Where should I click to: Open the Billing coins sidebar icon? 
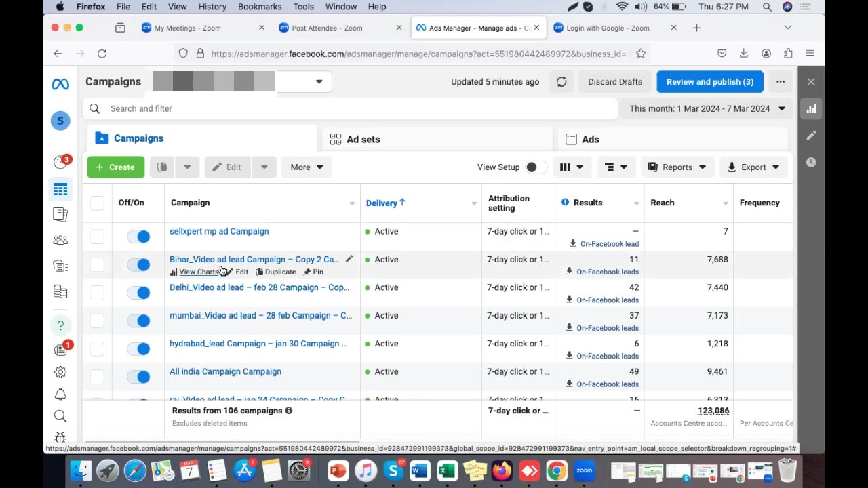[60, 292]
